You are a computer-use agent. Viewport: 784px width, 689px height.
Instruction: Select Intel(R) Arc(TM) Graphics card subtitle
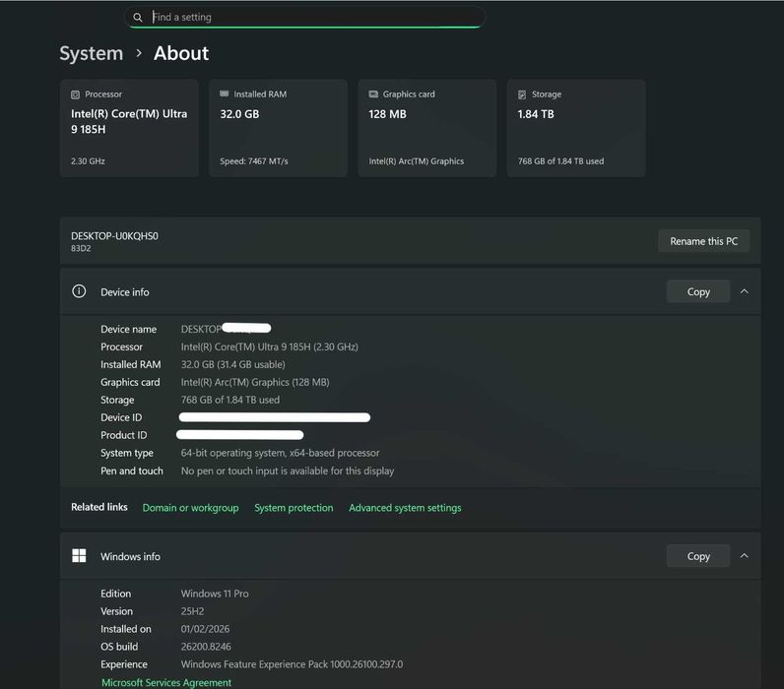pyautogui.click(x=417, y=161)
